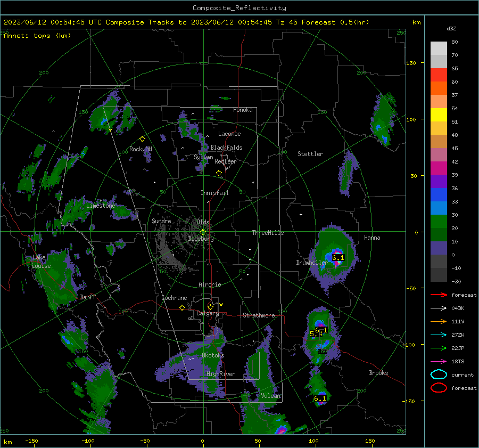The height and width of the screenshot is (448, 479).
Task: Click the magenta swatch between 42 and 39 dBZ
Action: (x=439, y=168)
